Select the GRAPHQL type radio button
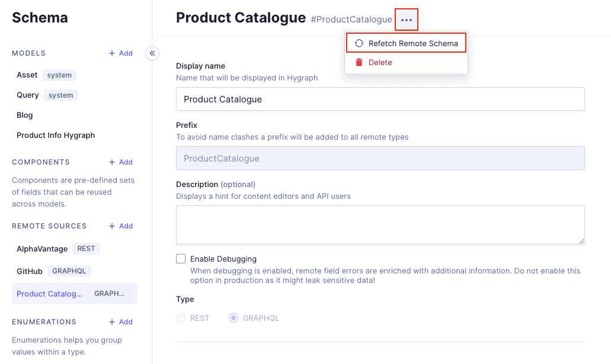Viewport: 611px width, 364px height. click(233, 318)
